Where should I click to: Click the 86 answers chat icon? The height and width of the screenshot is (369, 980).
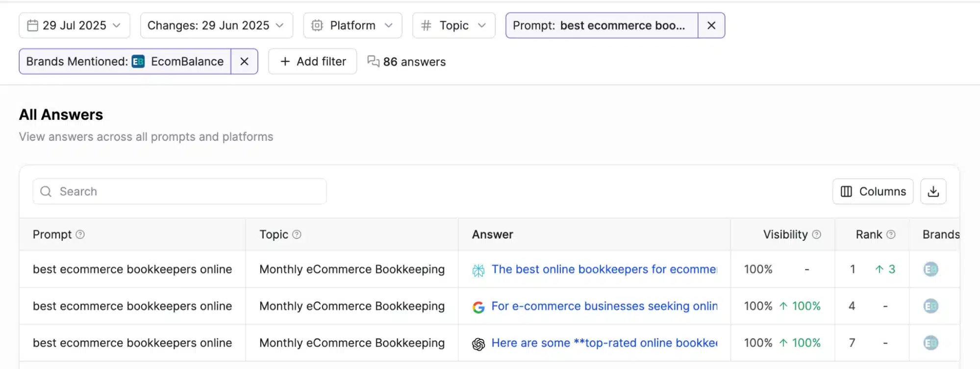coord(373,61)
